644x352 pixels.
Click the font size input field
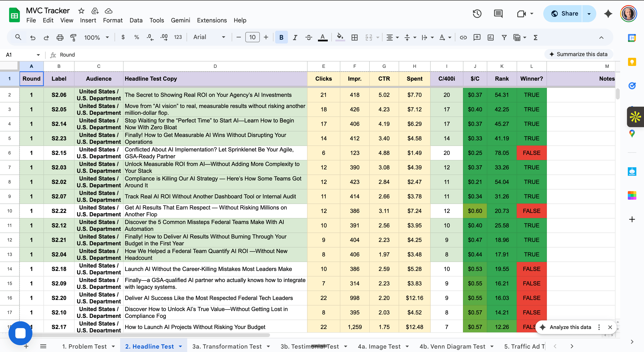252,37
